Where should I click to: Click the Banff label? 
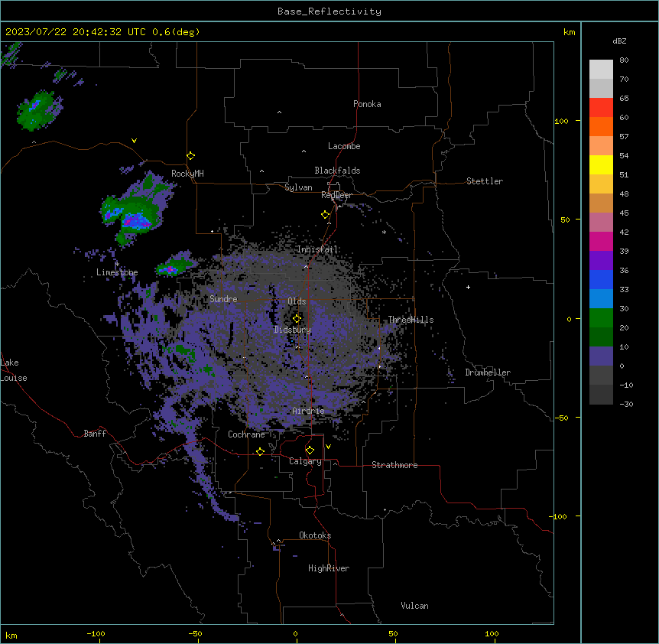95,434
